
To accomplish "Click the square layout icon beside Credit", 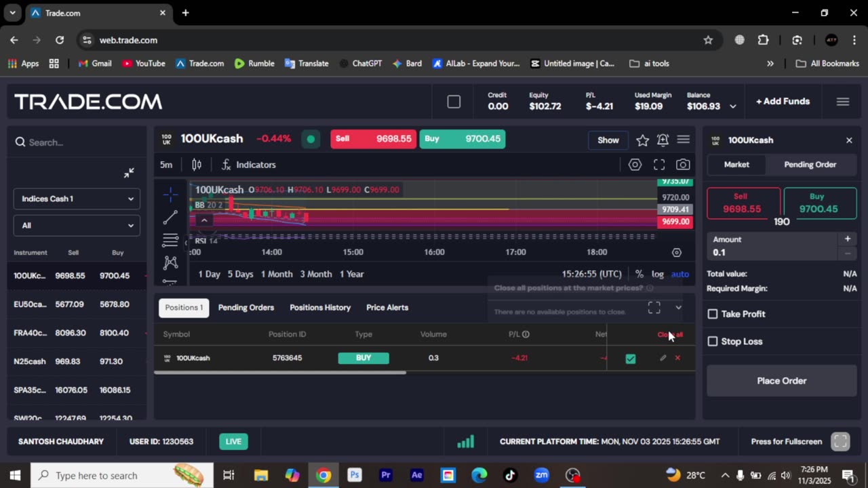I will coord(454,102).
